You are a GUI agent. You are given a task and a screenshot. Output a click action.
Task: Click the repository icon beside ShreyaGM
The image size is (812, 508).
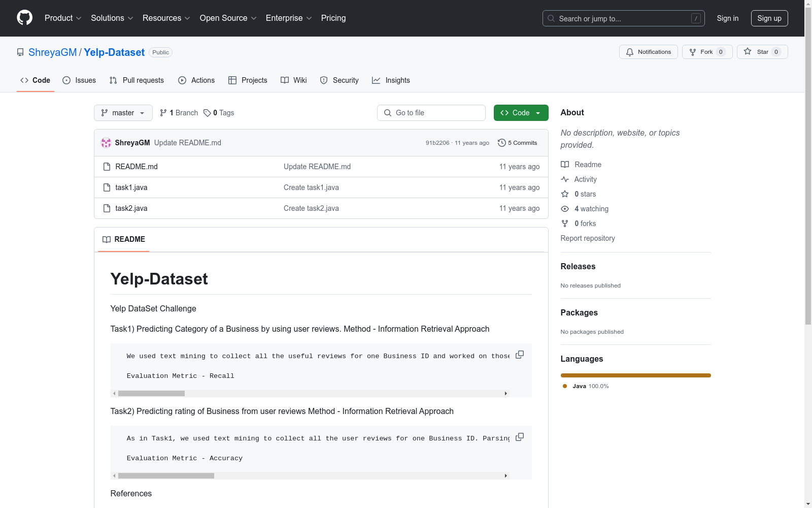pos(20,52)
